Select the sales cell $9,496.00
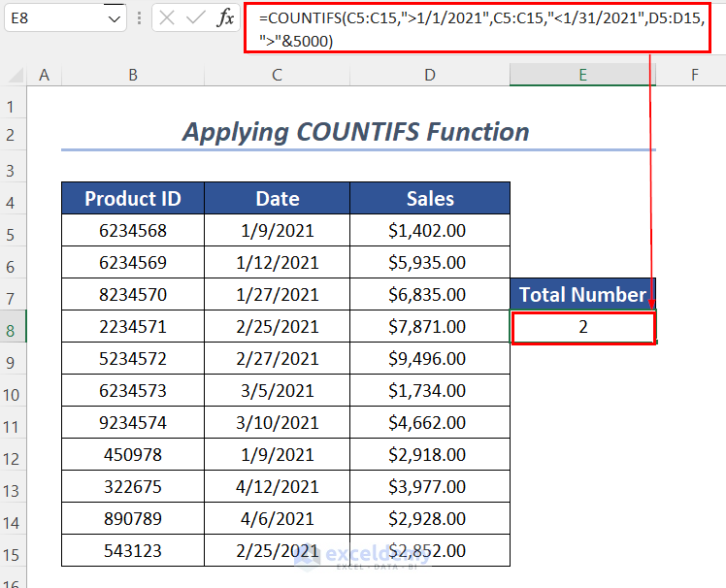This screenshot has height=588, width=726. (x=430, y=359)
